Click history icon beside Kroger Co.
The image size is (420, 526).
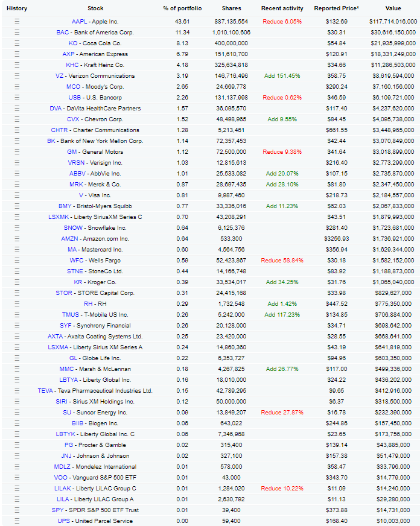tap(17, 282)
